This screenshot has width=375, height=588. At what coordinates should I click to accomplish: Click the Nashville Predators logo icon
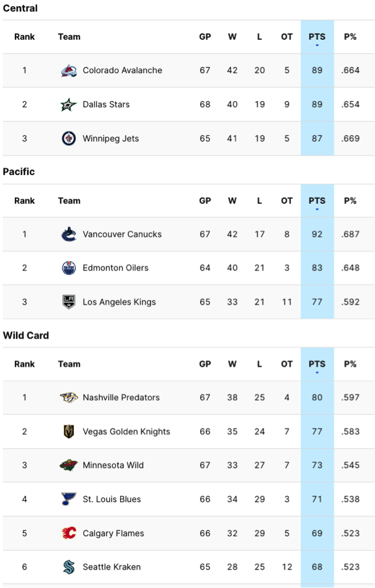pyautogui.click(x=69, y=398)
